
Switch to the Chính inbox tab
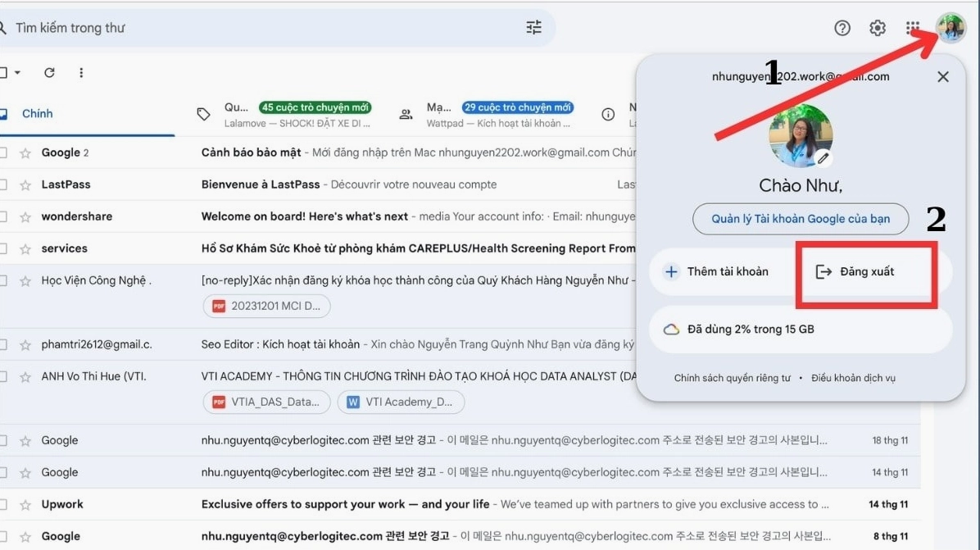tap(38, 114)
